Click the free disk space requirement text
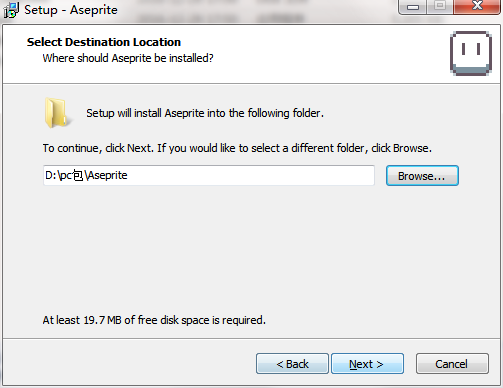The image size is (503, 388). pos(154,320)
